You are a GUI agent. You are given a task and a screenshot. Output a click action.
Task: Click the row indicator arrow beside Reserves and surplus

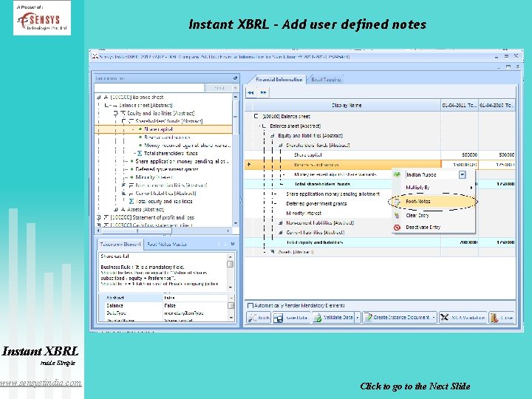point(249,165)
